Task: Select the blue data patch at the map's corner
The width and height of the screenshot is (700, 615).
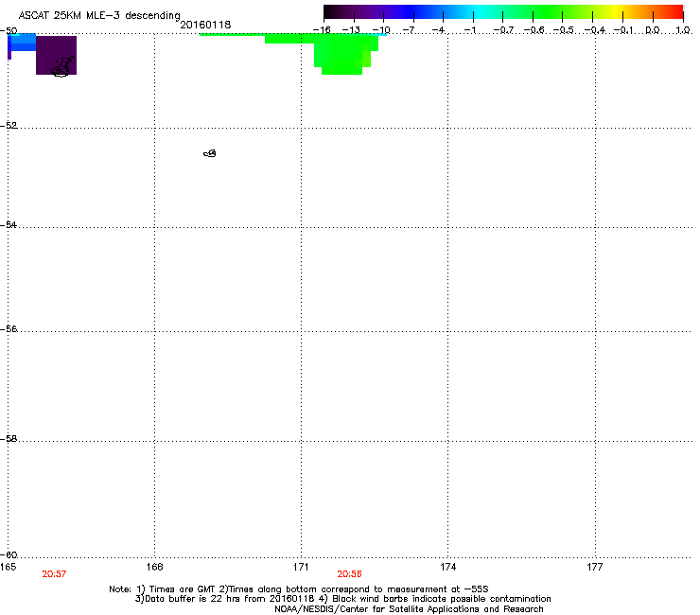Action: (x=22, y=44)
